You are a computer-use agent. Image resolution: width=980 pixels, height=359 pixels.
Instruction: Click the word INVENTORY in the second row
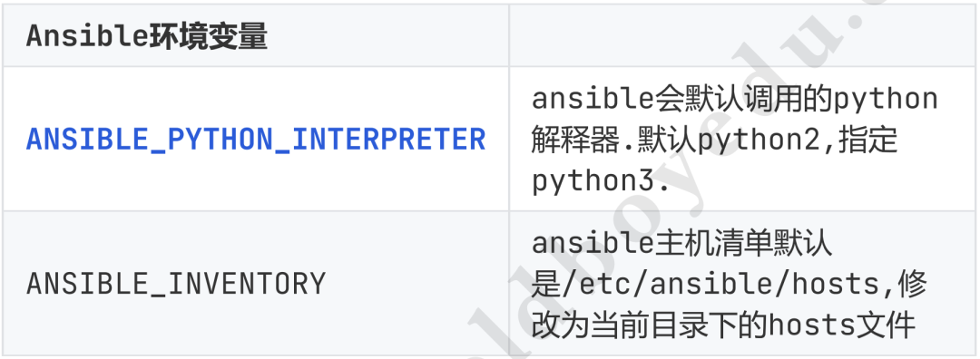247,284
